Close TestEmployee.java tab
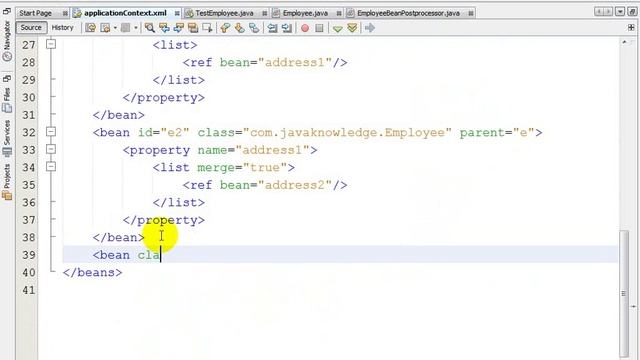This screenshot has width=640, height=360. point(264,13)
